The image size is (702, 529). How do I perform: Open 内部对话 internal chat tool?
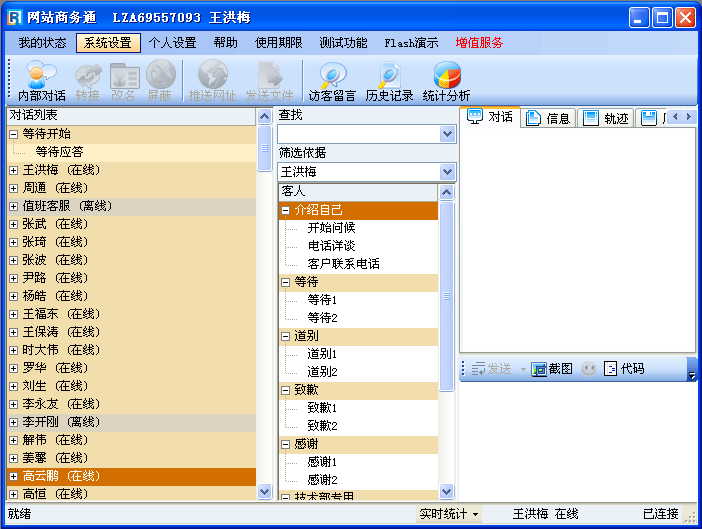tap(41, 81)
